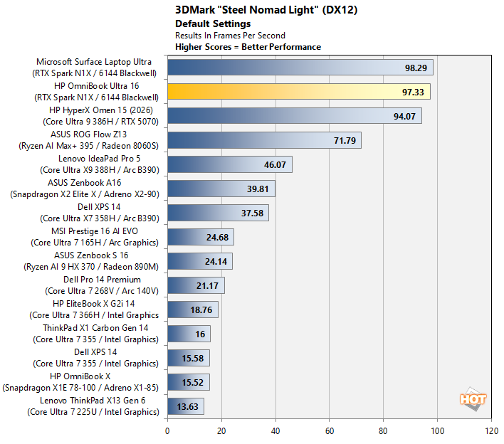The width and height of the screenshot is (504, 444).
Task: Select the 24.68 score value
Action: tap(217, 238)
